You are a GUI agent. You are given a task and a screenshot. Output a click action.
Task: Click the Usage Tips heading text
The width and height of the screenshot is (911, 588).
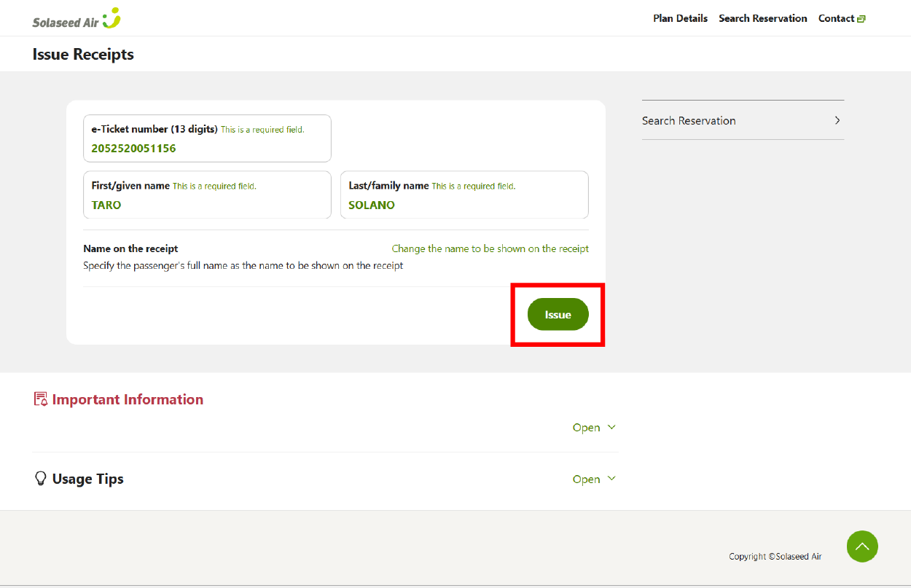pyautogui.click(x=87, y=479)
